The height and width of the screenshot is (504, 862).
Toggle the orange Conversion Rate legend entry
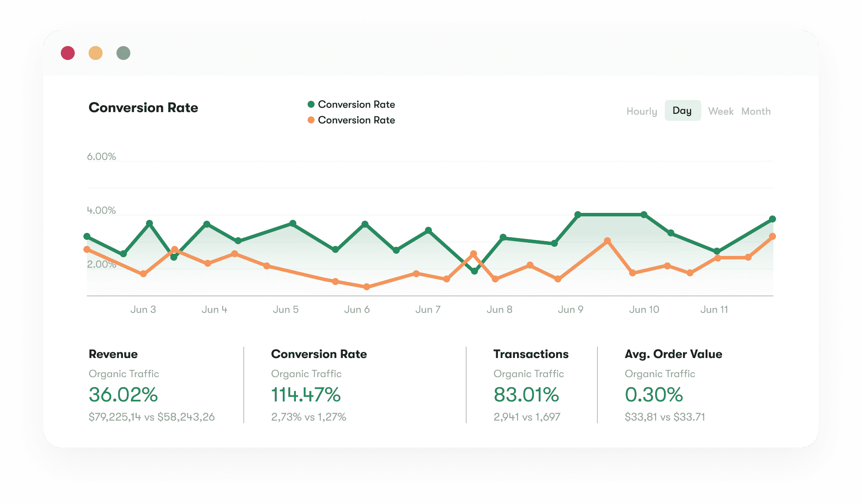(x=351, y=120)
